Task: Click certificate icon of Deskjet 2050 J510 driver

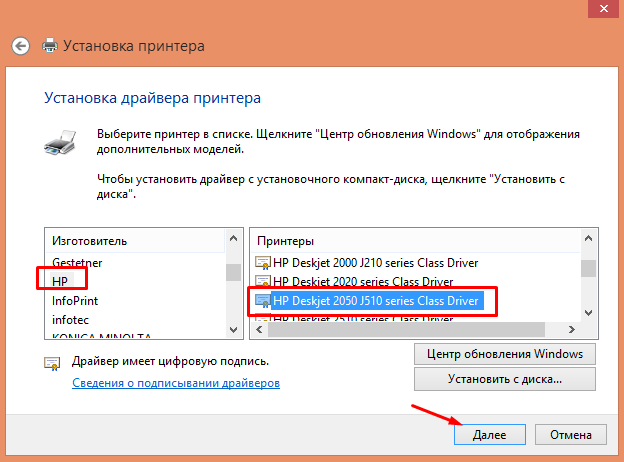Action: click(263, 301)
